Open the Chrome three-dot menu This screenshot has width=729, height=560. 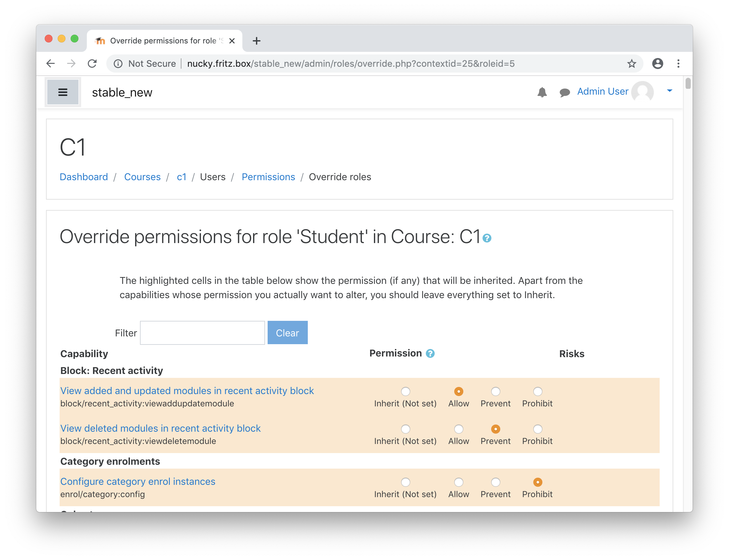(678, 63)
